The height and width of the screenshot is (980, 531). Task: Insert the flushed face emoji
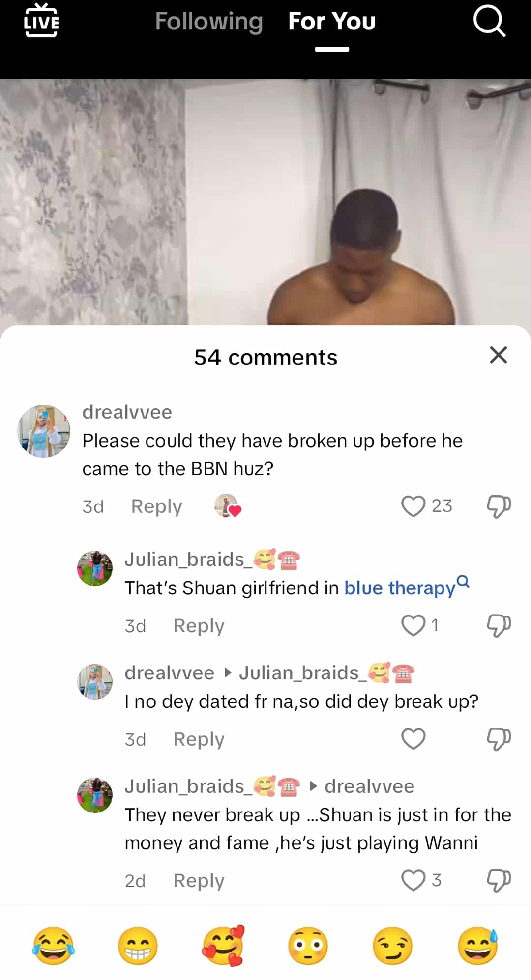tap(308, 946)
